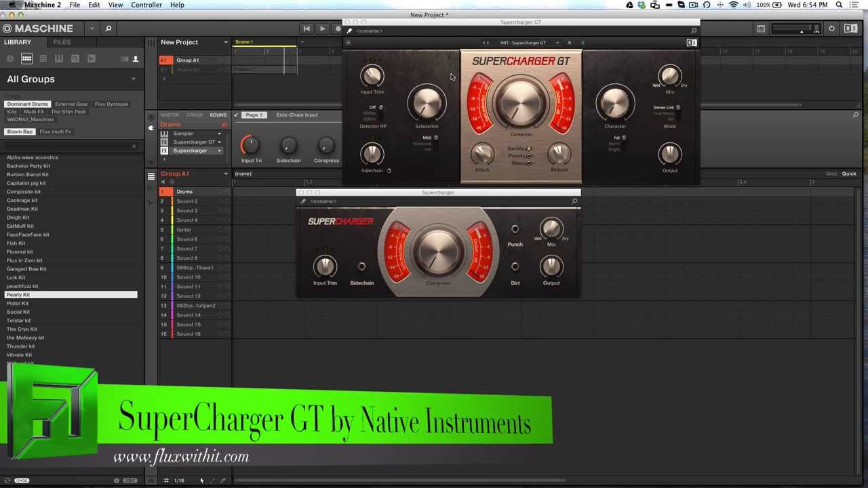Open INIT - Supercharger GT preset dropdown
The width and height of the screenshot is (868, 488).
coord(557,43)
